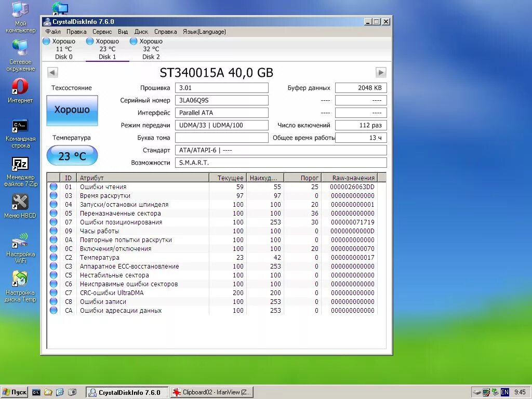Select the Неисправимые ошибки секторов row
This screenshot has width=532, height=399.
click(212, 284)
